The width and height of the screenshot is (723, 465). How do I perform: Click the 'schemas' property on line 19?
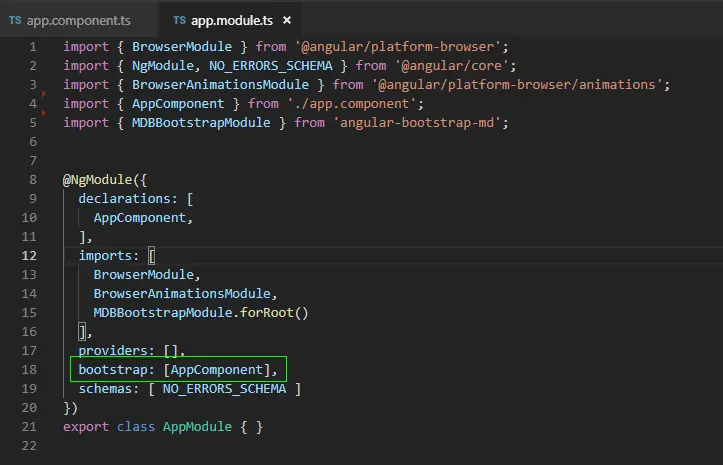tap(105, 388)
